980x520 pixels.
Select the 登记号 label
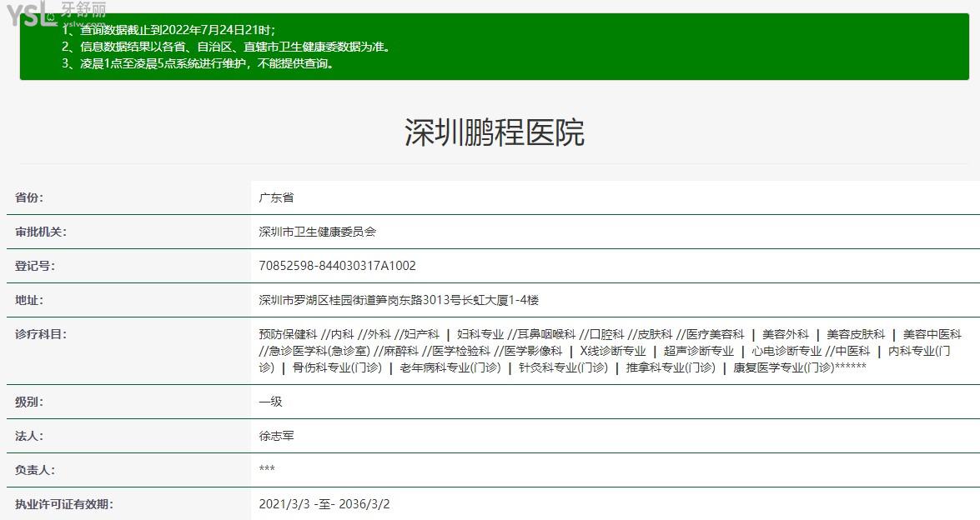35,266
